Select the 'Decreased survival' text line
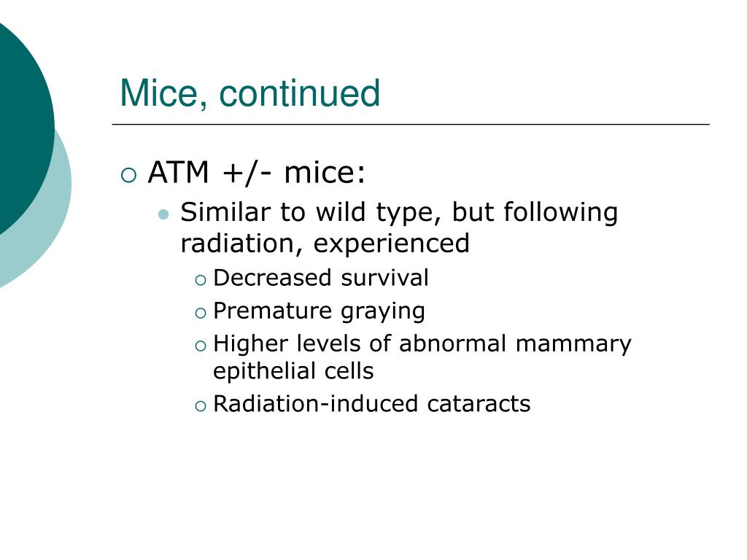Screen dimensions: 747x560 point(321,278)
